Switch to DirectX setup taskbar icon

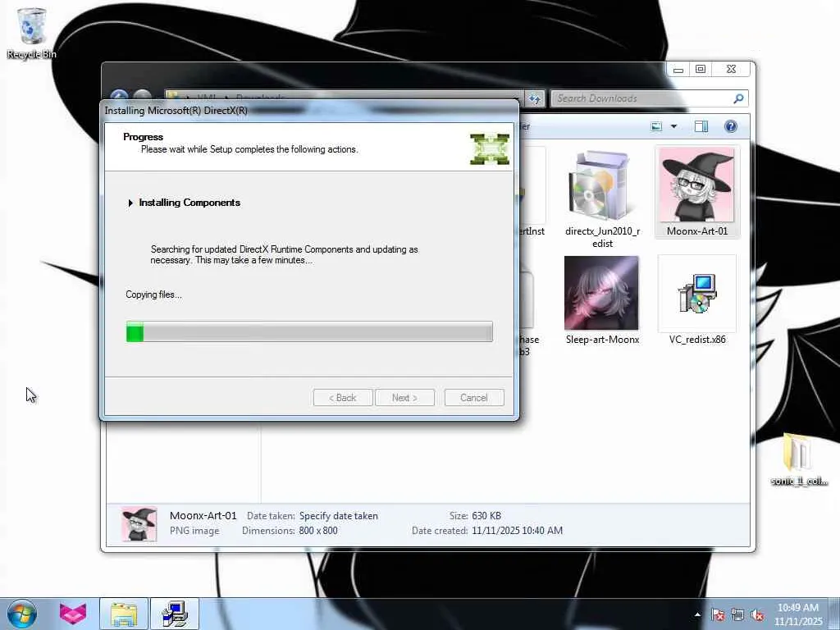pyautogui.click(x=175, y=614)
